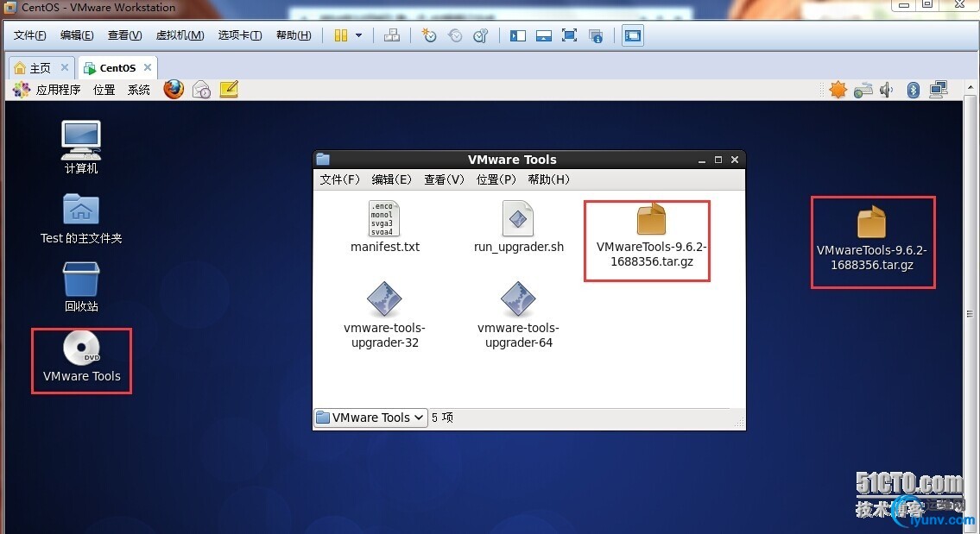This screenshot has height=534, width=980.
Task: Open the VMware Workstation 文件(F) menu
Action: point(30,35)
